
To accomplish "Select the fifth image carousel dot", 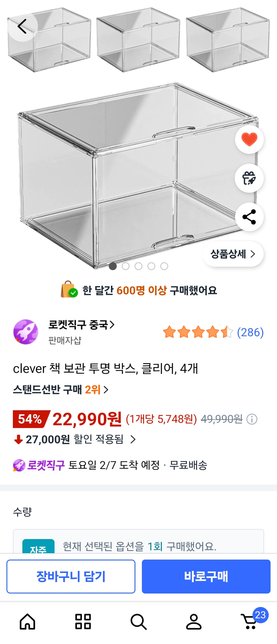I will click(164, 266).
